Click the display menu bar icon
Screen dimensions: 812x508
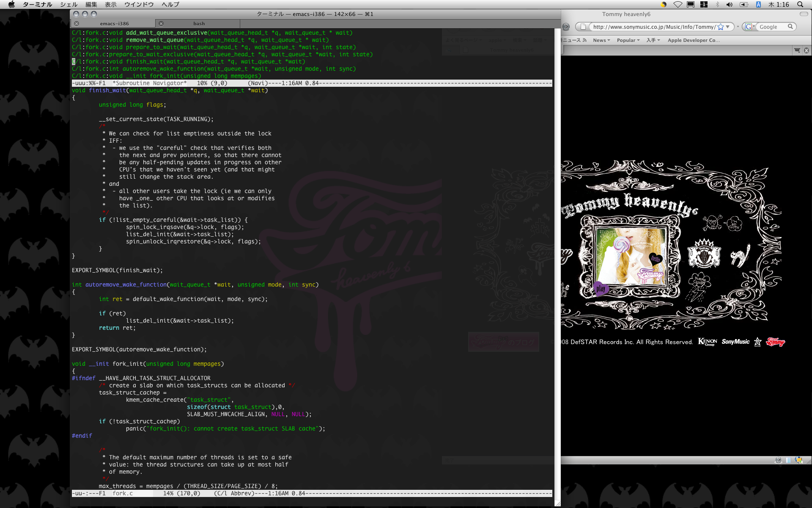coord(691,4)
